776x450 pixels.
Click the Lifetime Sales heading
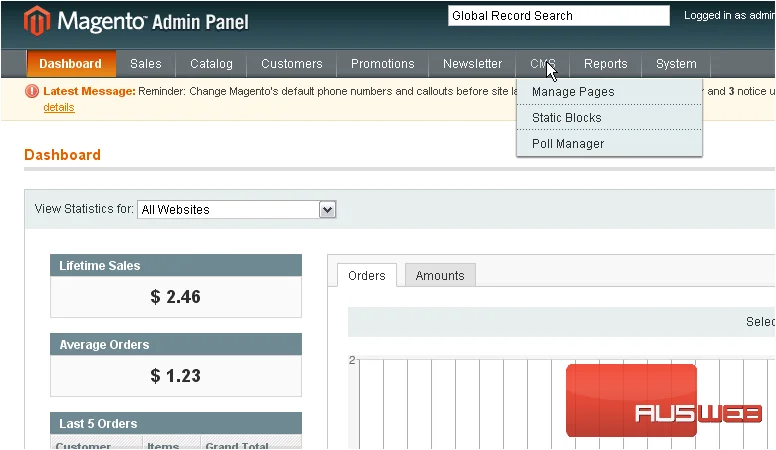[x=99, y=265]
